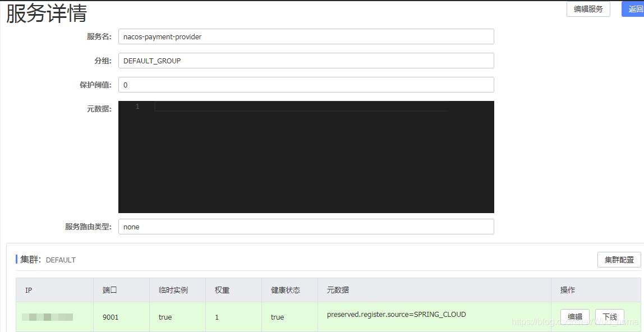Click preserved.register.source=SPRING_CLOUD metadata text
Screen dimensions: 644x332
pyautogui.click(x=397, y=315)
